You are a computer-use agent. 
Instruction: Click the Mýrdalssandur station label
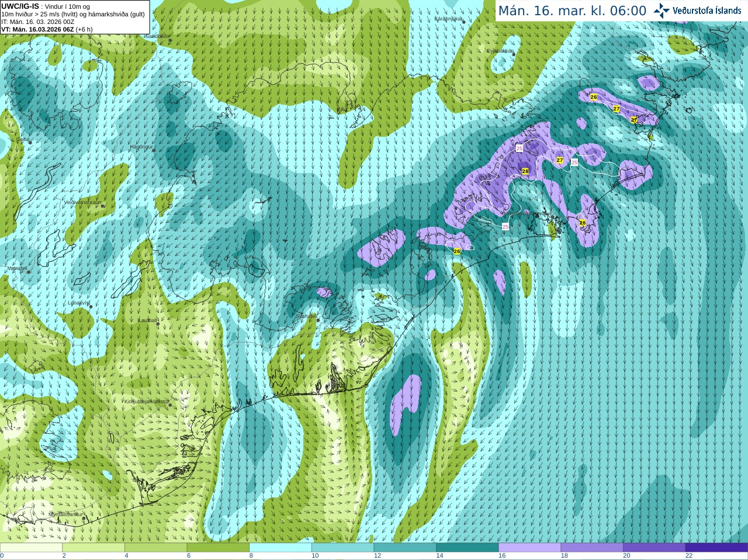click(x=65, y=514)
